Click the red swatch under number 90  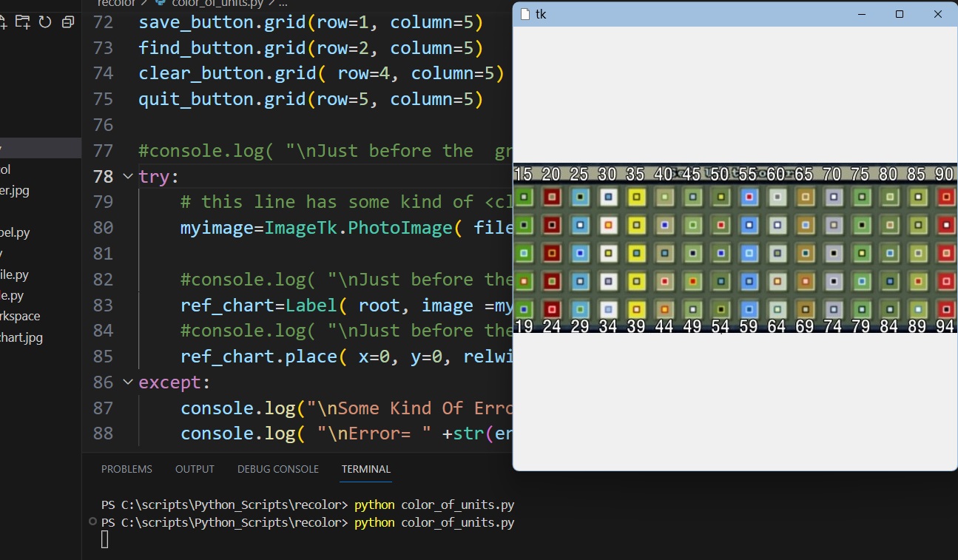click(946, 197)
